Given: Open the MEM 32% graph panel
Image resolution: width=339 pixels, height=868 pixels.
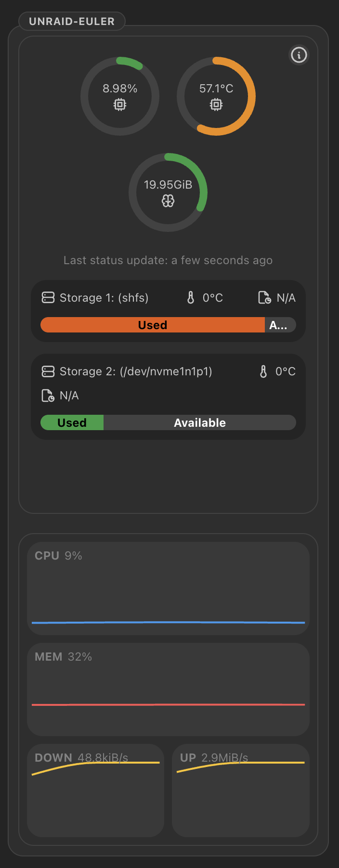Looking at the screenshot, I should (168, 689).
